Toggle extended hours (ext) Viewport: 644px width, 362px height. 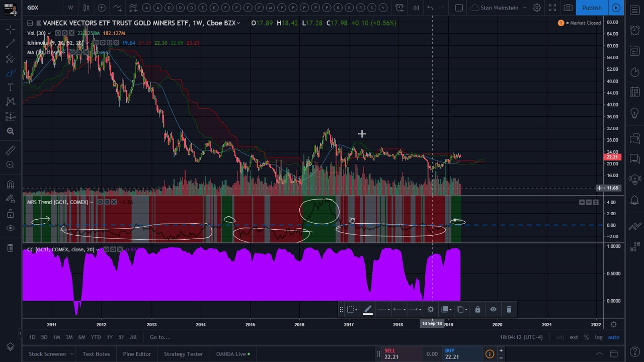(574, 337)
